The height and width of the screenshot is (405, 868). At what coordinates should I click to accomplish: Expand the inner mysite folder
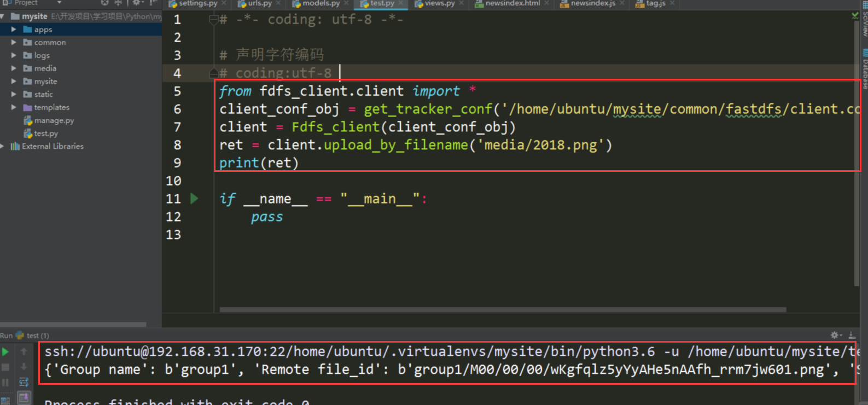coord(14,81)
